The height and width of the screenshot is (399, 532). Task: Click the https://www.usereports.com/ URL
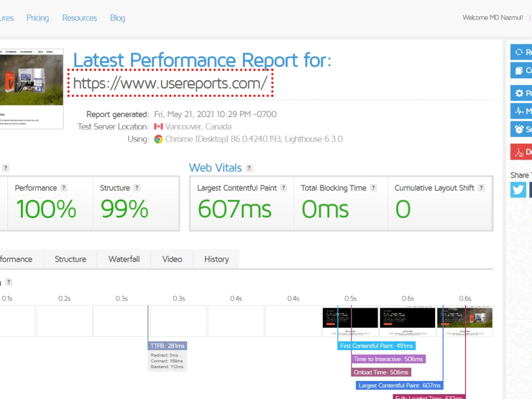click(x=170, y=84)
